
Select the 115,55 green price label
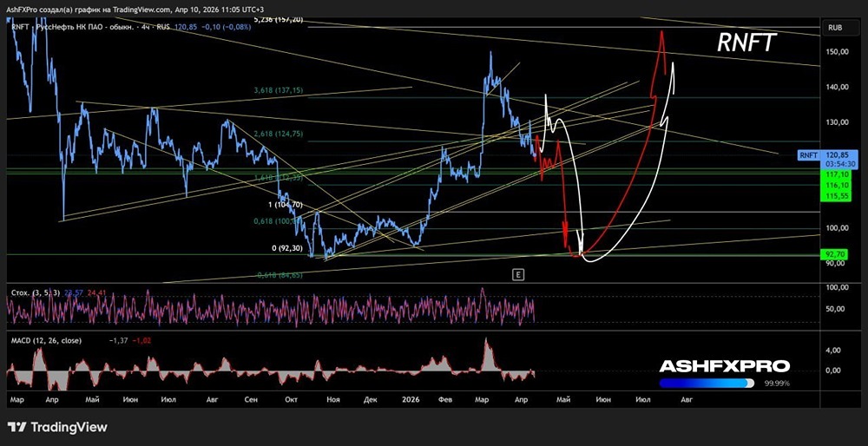pos(838,196)
